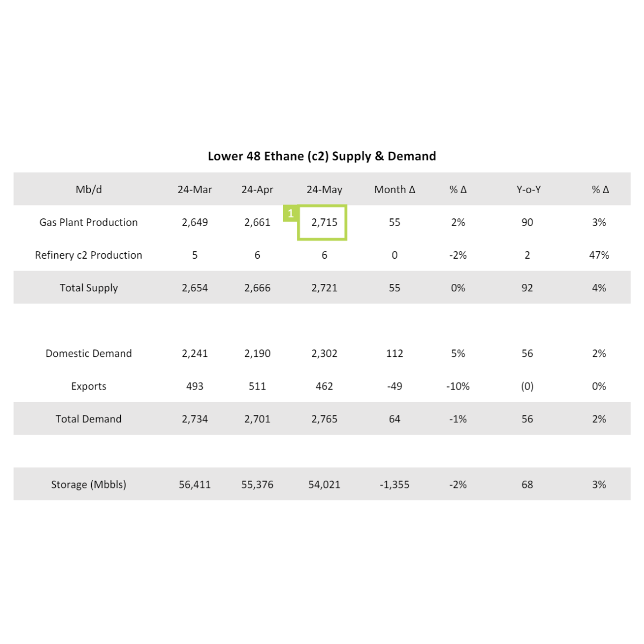Click the 54,021 storage value for May

(x=324, y=485)
